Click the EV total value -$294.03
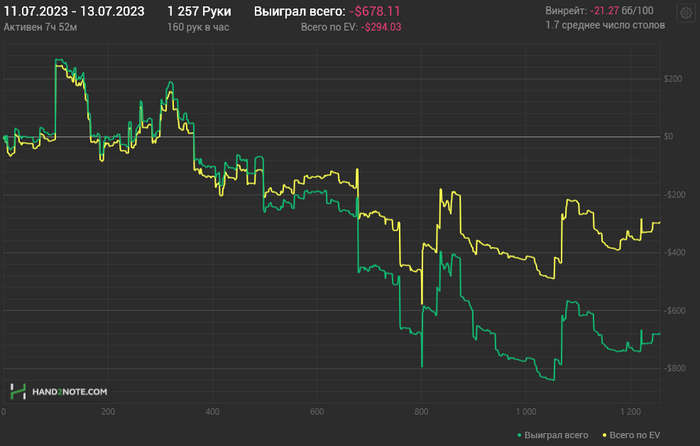The image size is (700, 446). [381, 27]
